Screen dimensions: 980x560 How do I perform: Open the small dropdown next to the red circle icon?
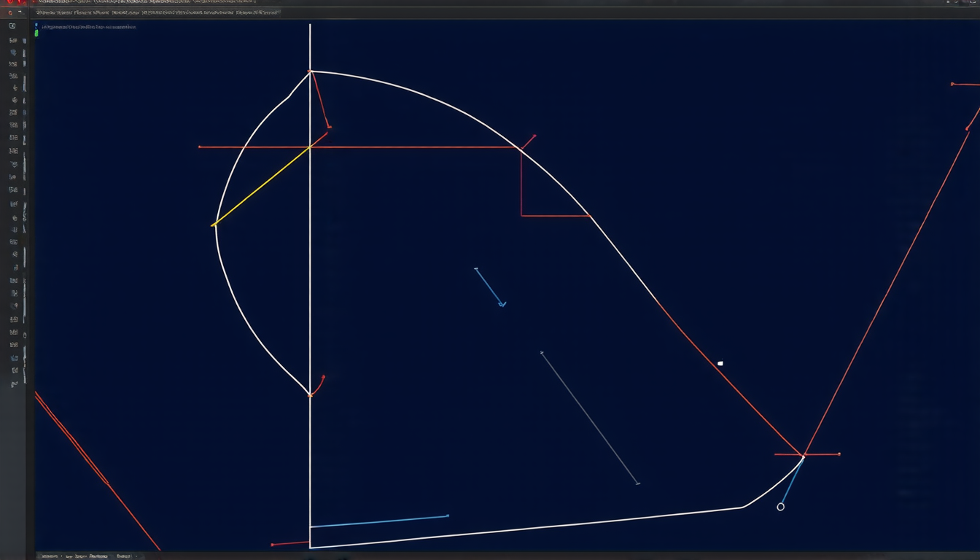(x=20, y=12)
